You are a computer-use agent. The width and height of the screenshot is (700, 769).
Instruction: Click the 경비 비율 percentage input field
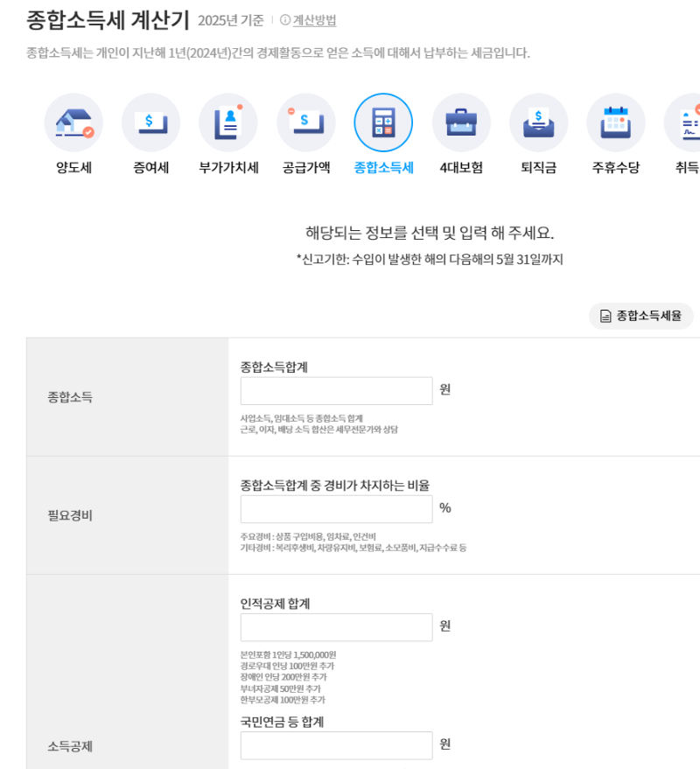[335, 508]
